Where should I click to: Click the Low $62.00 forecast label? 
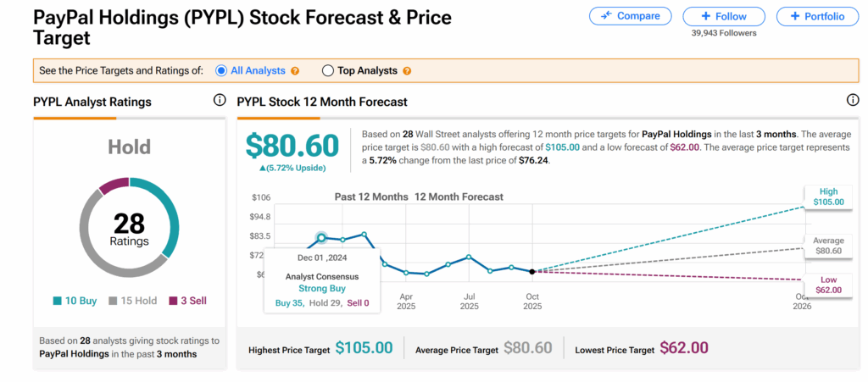828,285
